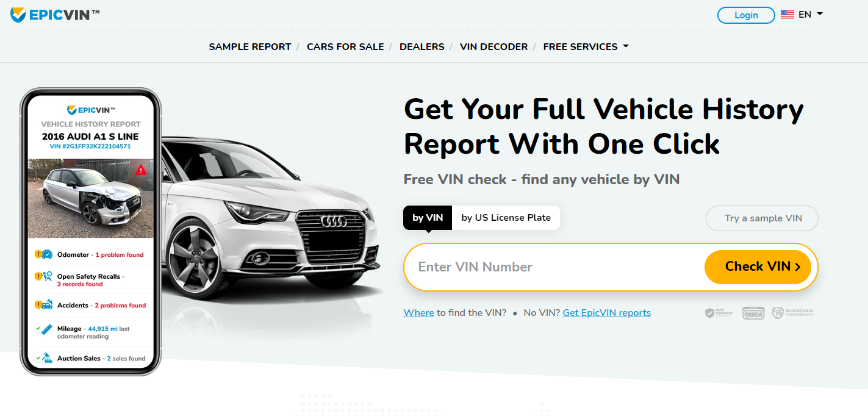The image size is (868, 416).
Task: Expand the Free Services menu
Action: click(x=586, y=46)
